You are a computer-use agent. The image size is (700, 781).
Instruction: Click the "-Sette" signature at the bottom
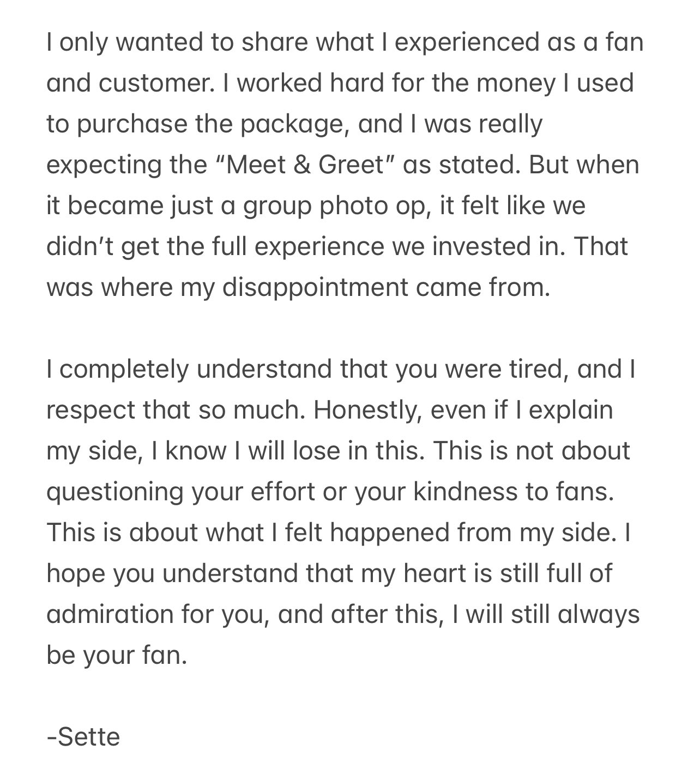click(83, 737)
